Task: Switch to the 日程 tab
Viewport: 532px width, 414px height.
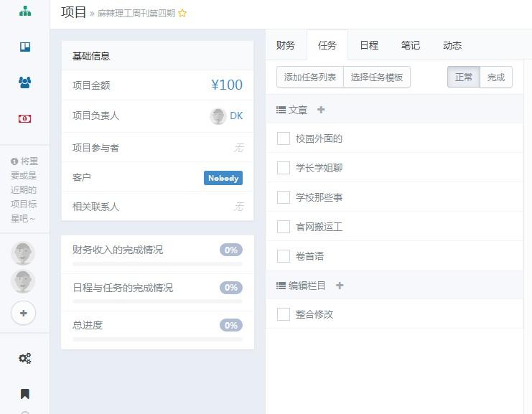Action: click(369, 45)
